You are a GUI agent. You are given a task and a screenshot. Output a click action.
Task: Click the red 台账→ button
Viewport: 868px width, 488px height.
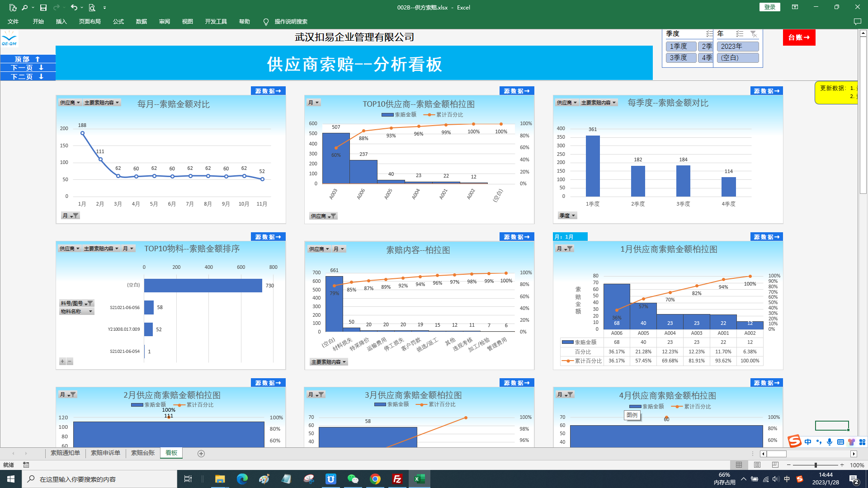tap(799, 38)
